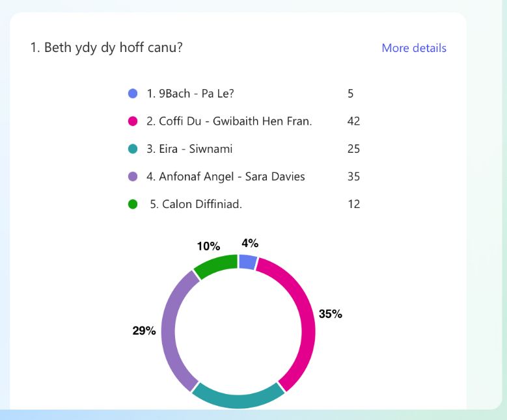Screen dimensions: 507x420
Task: Click the blue 4% donut segment
Action: coord(247,261)
